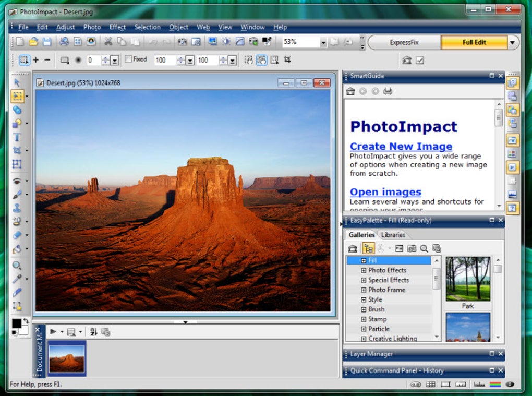Open the 53% zoom dropdown

(x=323, y=42)
